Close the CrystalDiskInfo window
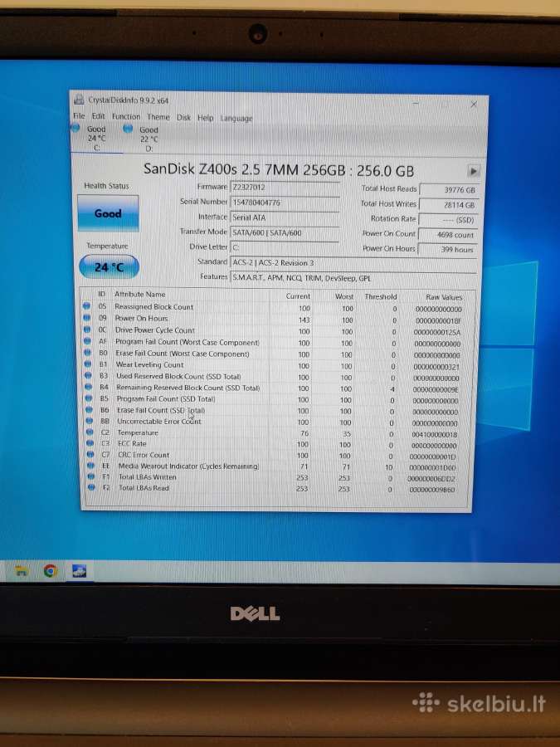Image resolution: width=560 pixels, height=747 pixels. (x=474, y=105)
